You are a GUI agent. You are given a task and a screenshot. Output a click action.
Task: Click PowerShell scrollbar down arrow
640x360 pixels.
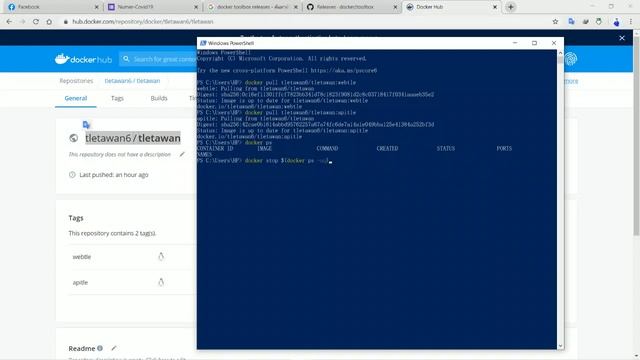coord(560,346)
